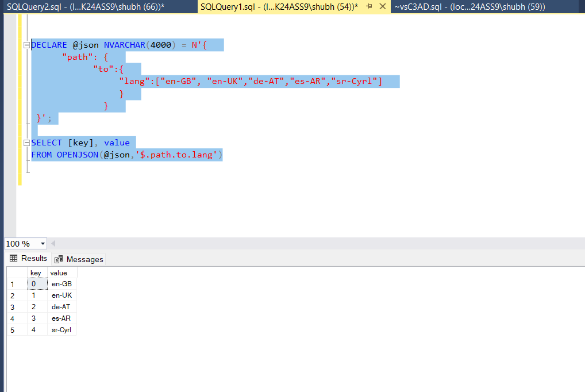
Task: Click the Results grid icon
Action: tap(12, 259)
